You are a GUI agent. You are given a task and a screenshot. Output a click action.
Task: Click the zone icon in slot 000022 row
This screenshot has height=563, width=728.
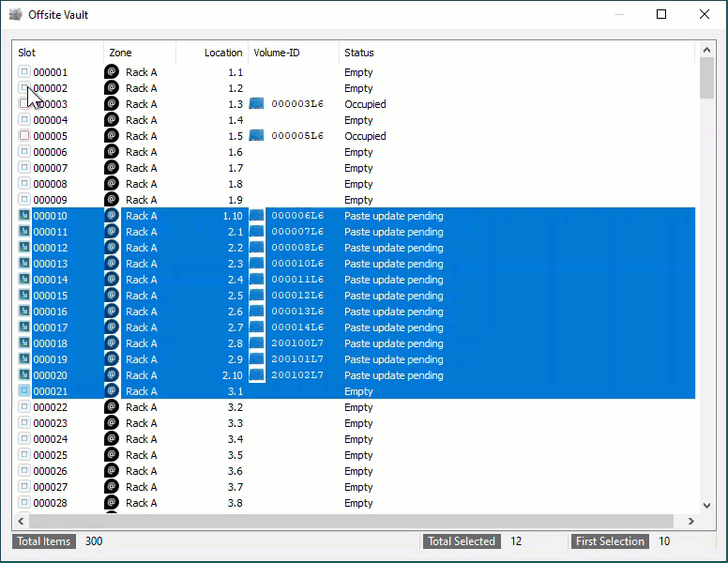pos(112,407)
